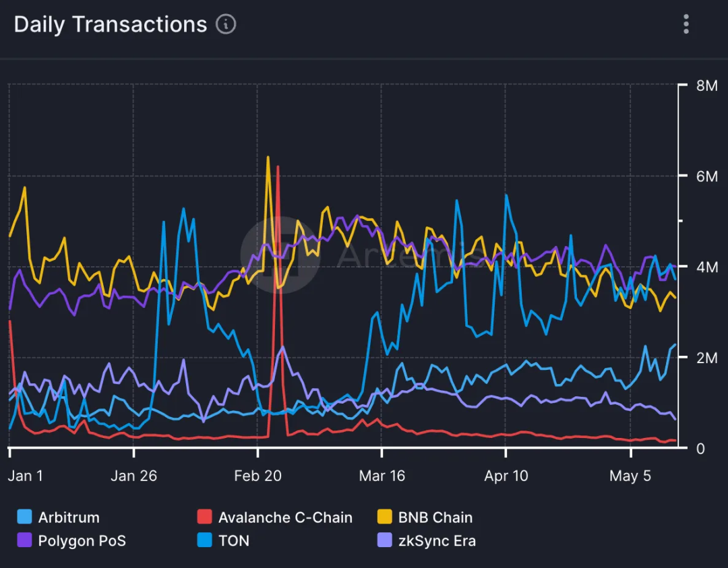728x568 pixels.
Task: Click the TON blue legend square
Action: coord(204,540)
